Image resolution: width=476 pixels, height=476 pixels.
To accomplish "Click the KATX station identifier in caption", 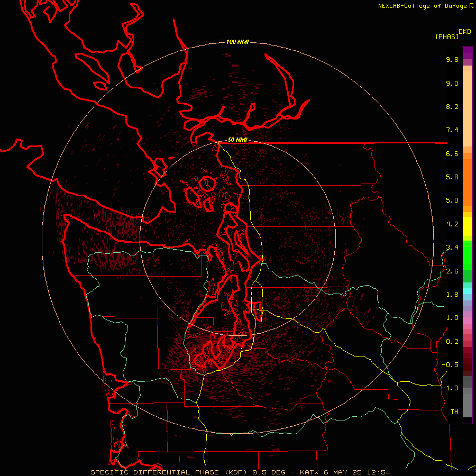I will pyautogui.click(x=309, y=472).
